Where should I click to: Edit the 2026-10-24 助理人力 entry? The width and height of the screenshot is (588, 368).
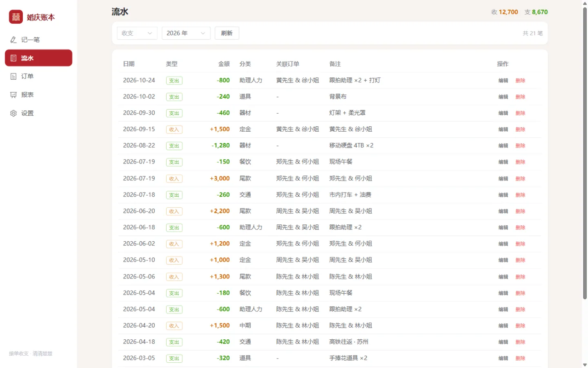pos(503,81)
